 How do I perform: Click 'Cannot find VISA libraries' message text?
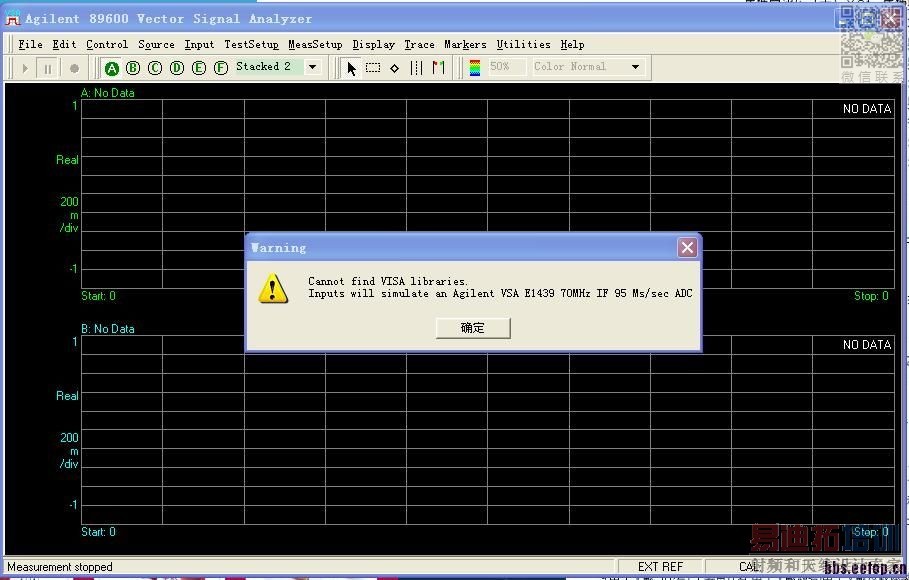[x=387, y=281]
